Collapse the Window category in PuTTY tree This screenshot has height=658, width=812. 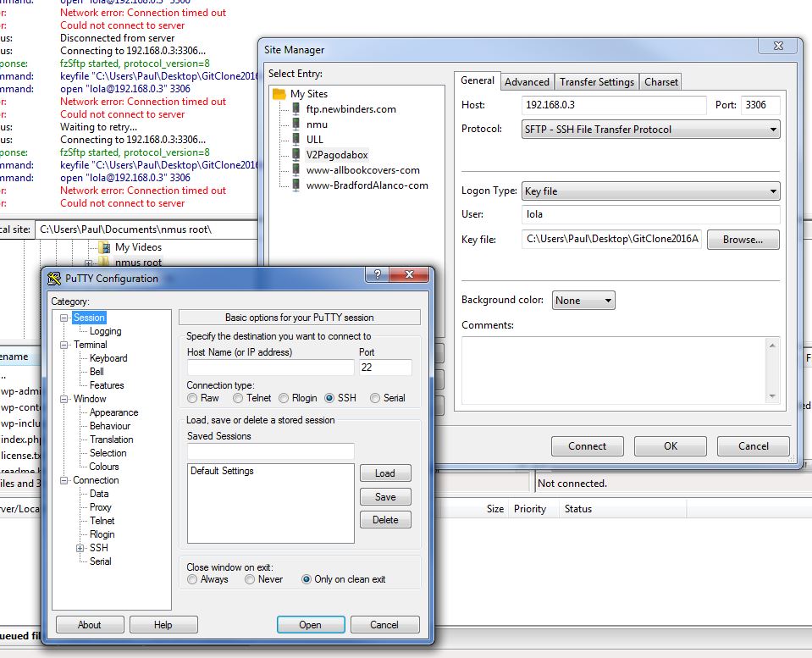click(64, 399)
